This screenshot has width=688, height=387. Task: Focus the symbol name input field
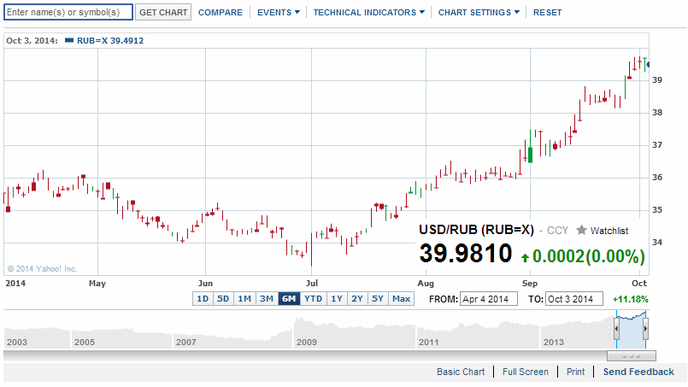click(68, 12)
